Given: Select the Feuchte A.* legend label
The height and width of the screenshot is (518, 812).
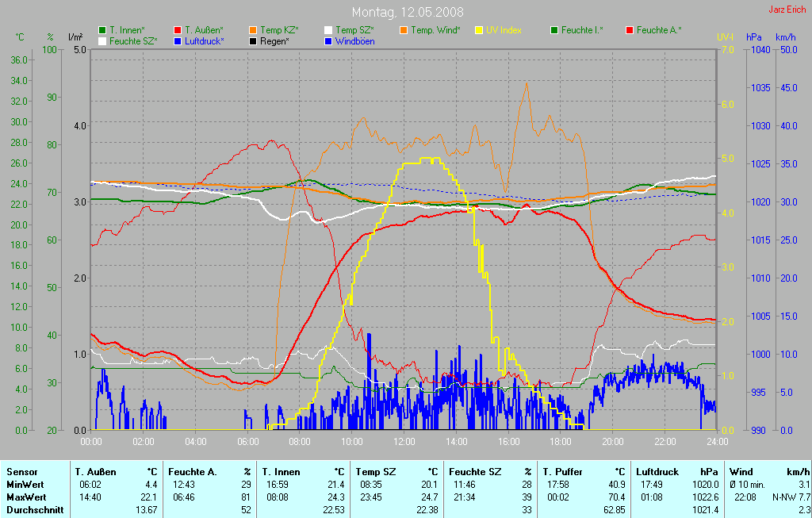Looking at the screenshot, I should coord(659,31).
